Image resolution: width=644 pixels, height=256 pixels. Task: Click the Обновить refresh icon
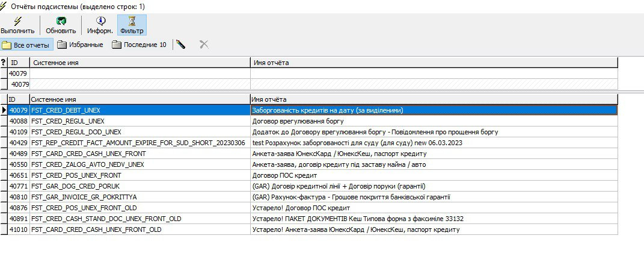(61, 21)
